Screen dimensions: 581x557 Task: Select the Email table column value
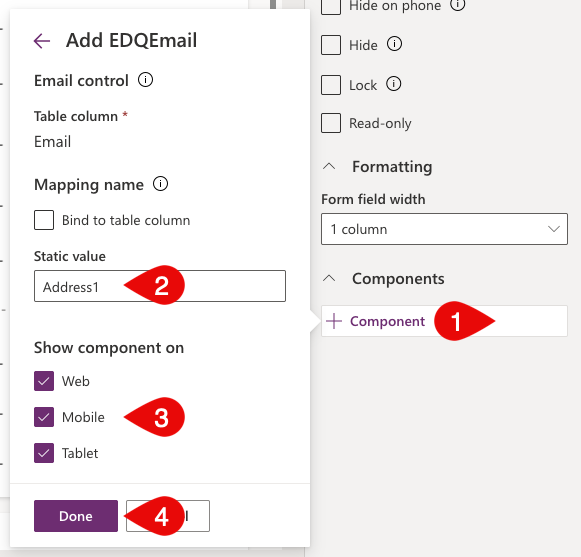(53, 142)
